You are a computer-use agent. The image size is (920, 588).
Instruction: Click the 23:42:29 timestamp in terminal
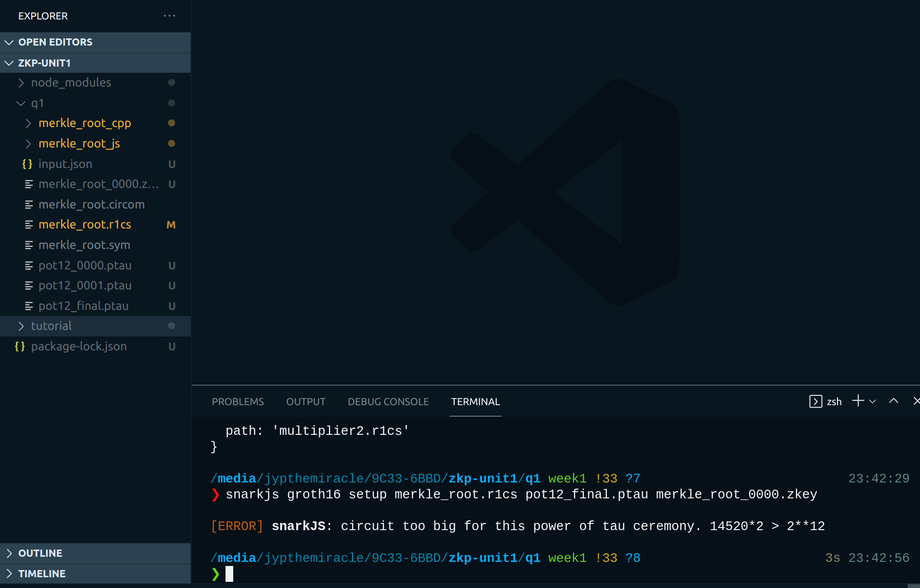tap(878, 479)
